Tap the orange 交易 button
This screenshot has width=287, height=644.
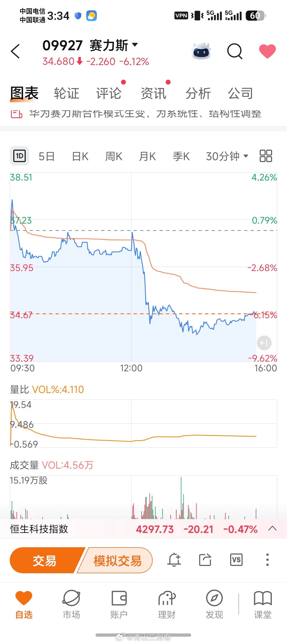pyautogui.click(x=45, y=560)
